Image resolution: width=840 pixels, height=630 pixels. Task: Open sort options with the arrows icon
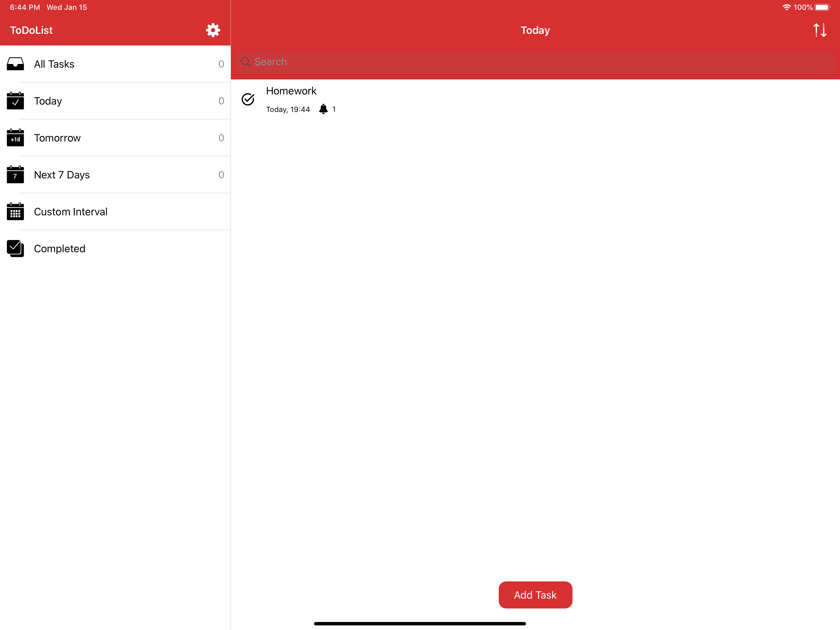[x=819, y=30]
